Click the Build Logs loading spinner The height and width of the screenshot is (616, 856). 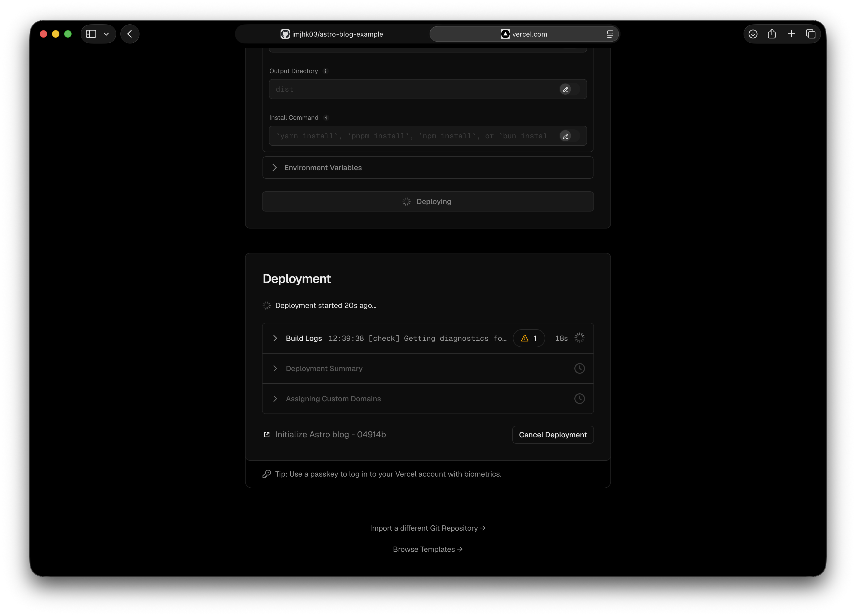click(x=579, y=338)
